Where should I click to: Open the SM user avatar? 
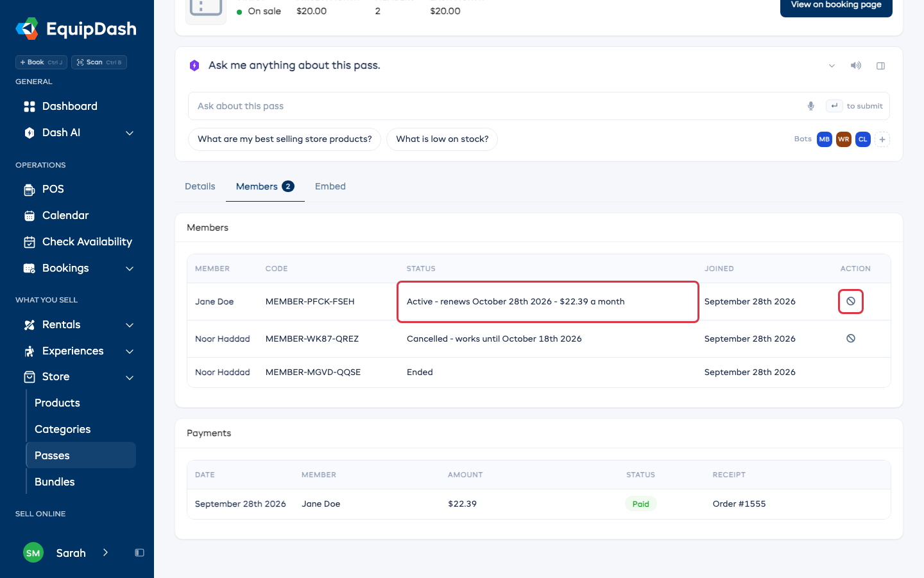coord(33,553)
